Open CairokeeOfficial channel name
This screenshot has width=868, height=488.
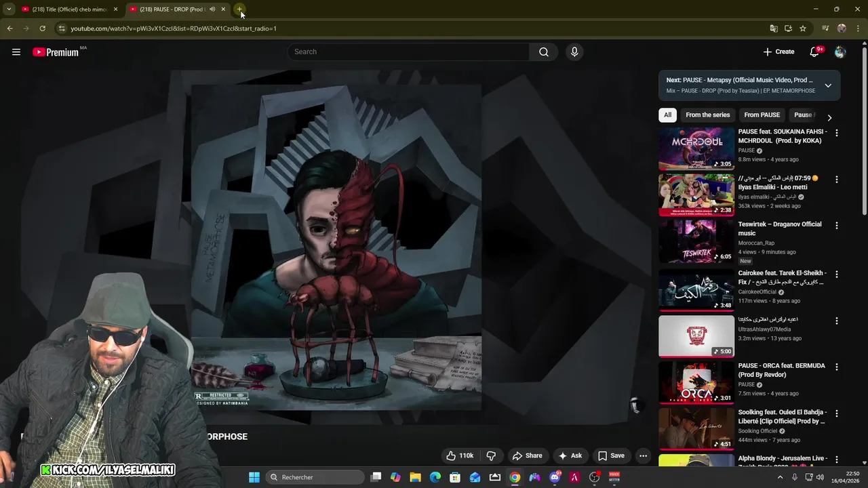tap(757, 292)
